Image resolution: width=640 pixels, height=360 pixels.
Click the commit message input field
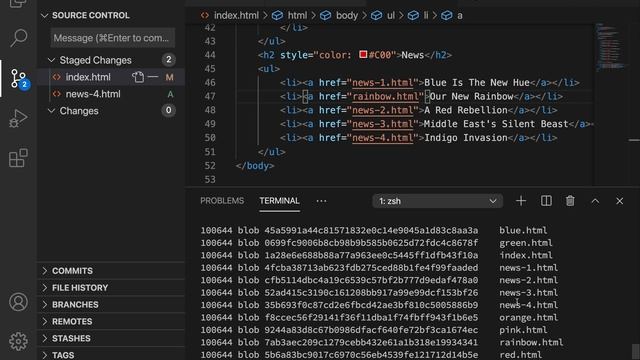[113, 38]
